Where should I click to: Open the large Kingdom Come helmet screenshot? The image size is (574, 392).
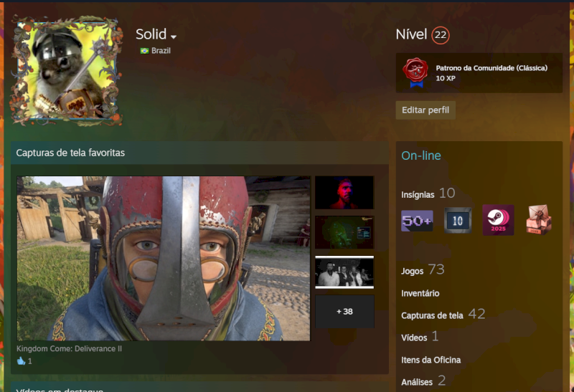[164, 258]
